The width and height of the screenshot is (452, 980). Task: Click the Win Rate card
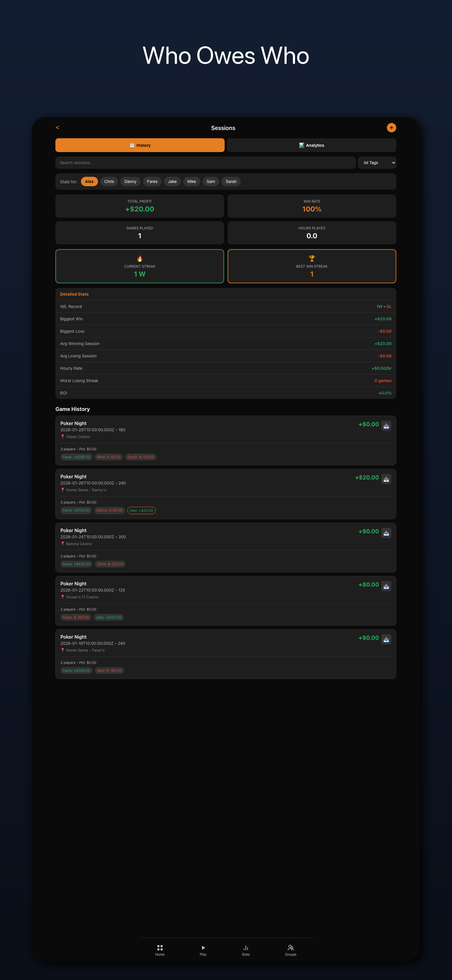[x=311, y=206]
